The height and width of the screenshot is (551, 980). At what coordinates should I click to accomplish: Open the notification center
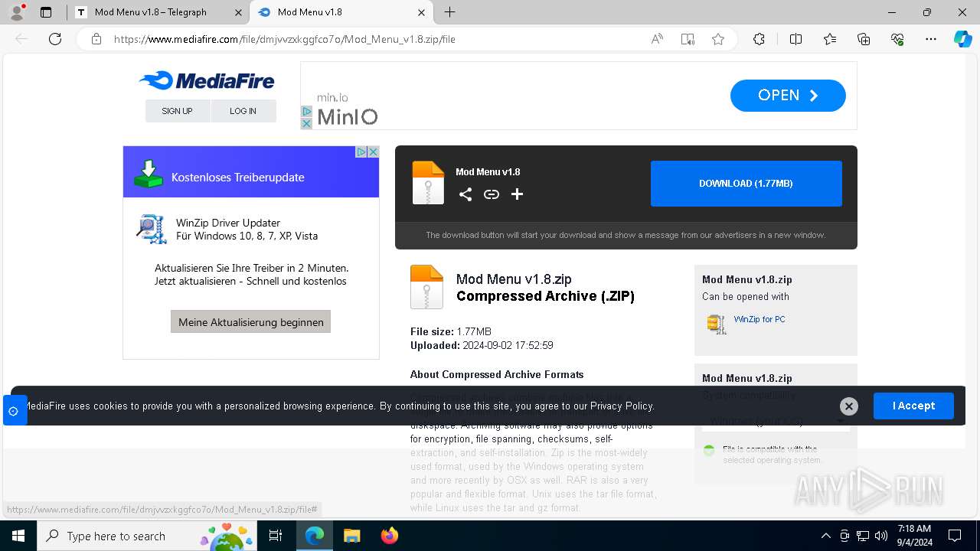955,536
